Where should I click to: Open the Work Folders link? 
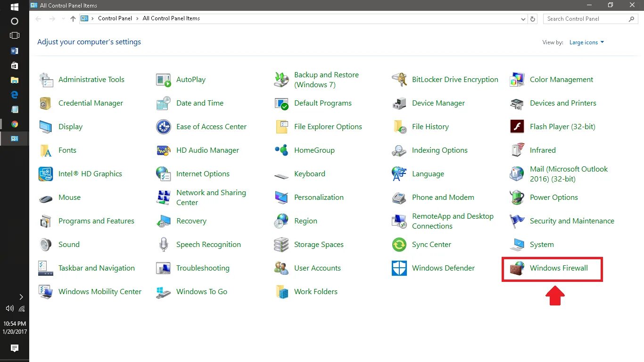316,292
